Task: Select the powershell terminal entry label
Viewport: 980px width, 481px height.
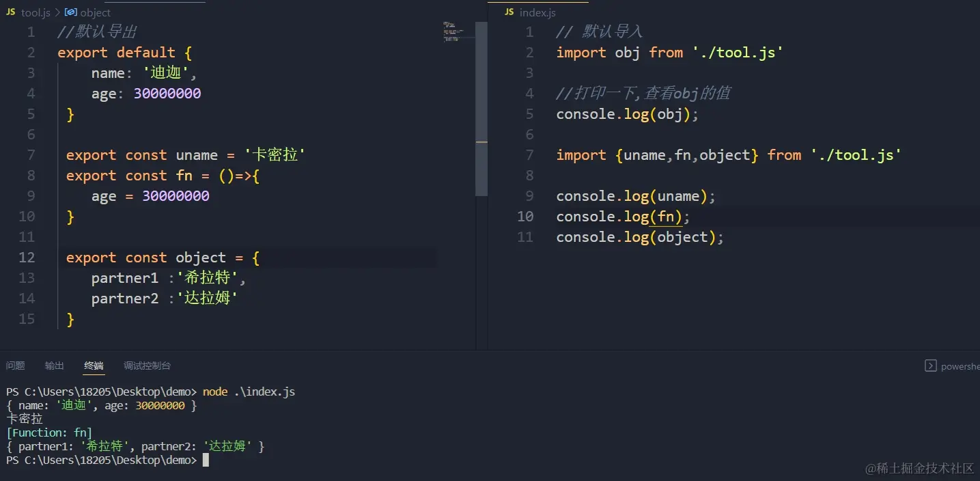Action: [960, 366]
